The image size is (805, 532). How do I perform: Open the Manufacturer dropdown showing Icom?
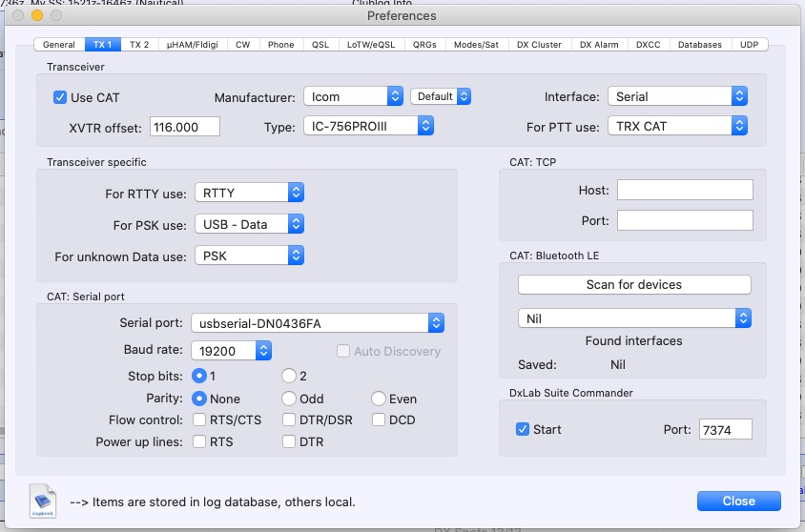pos(353,96)
